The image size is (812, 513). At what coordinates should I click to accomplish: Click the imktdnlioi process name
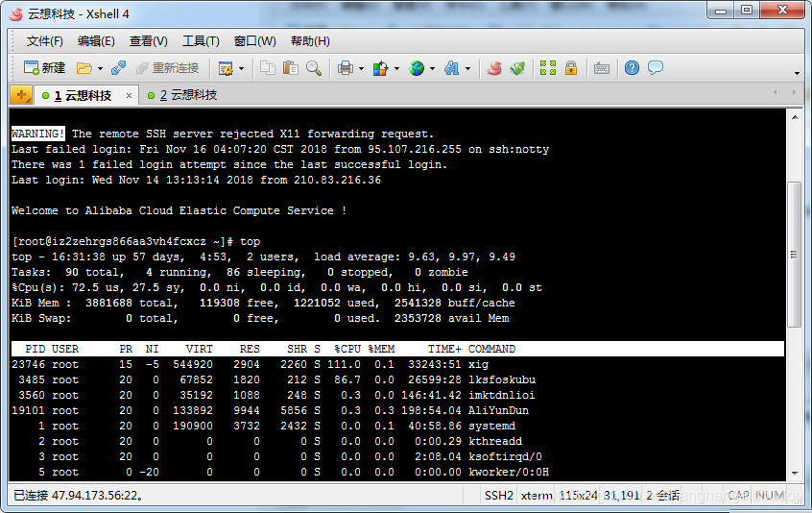(502, 396)
